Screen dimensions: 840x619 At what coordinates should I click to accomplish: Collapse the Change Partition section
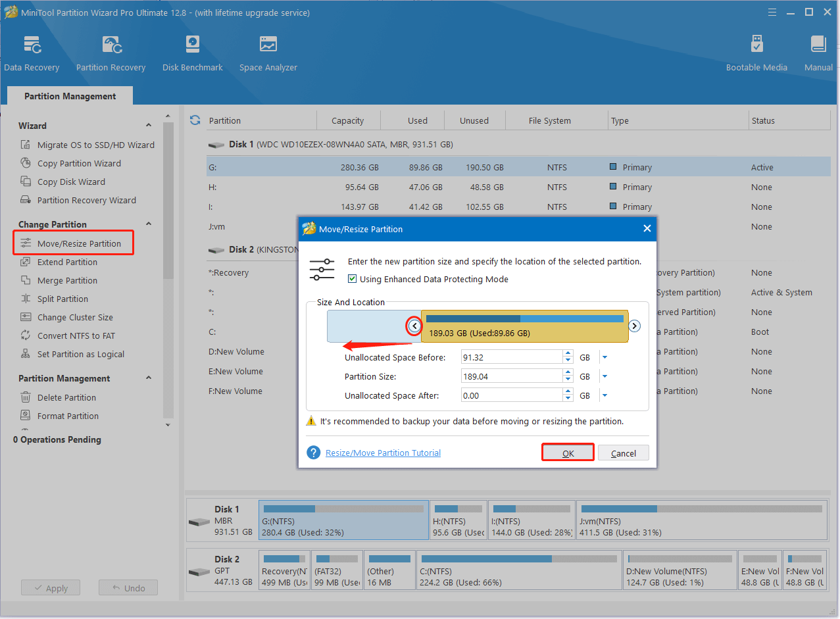149,224
